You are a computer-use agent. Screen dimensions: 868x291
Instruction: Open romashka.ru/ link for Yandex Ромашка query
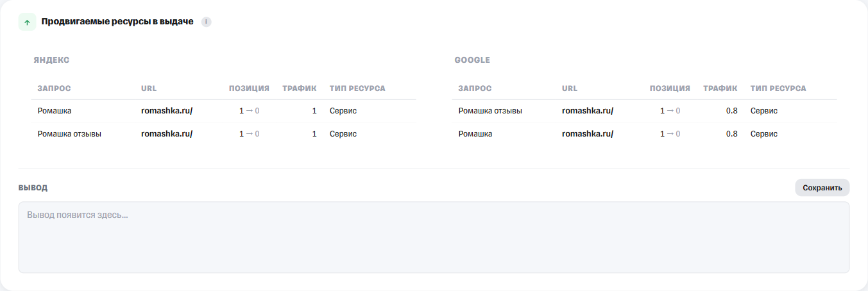167,111
